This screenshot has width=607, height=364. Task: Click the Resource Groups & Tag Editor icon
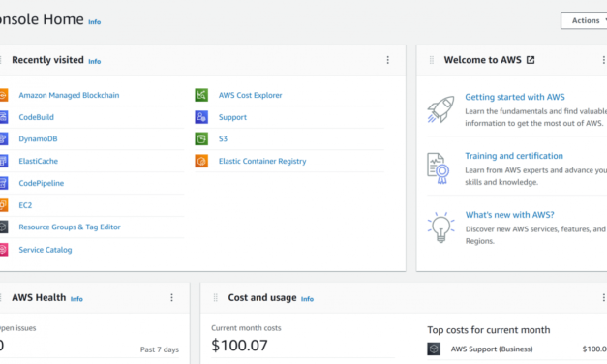tap(3, 227)
